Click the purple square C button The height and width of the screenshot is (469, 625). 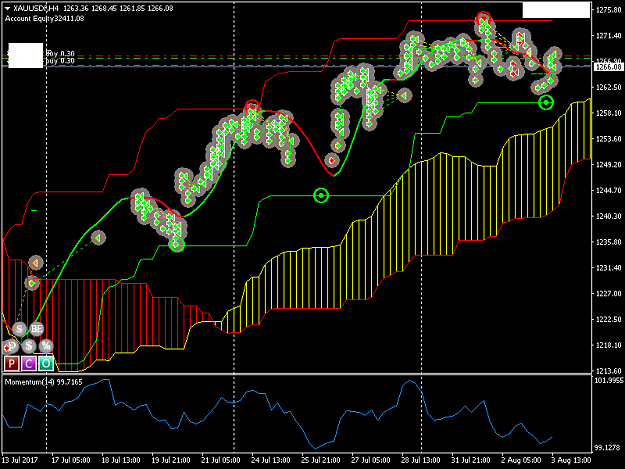(29, 363)
